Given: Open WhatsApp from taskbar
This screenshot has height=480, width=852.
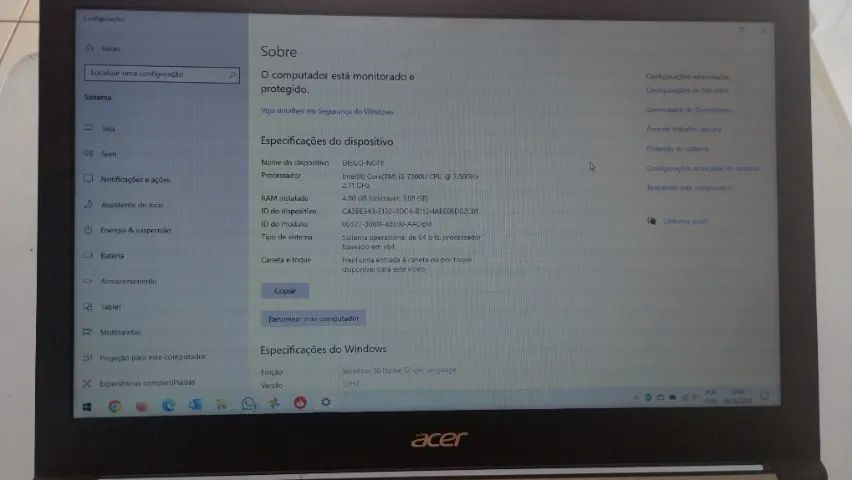Looking at the screenshot, I should pyautogui.click(x=248, y=403).
